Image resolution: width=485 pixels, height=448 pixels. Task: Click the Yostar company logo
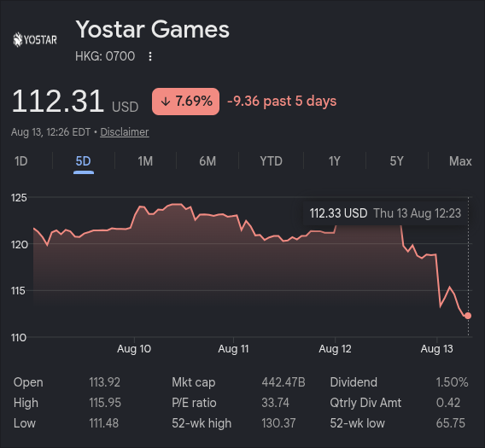(x=35, y=39)
